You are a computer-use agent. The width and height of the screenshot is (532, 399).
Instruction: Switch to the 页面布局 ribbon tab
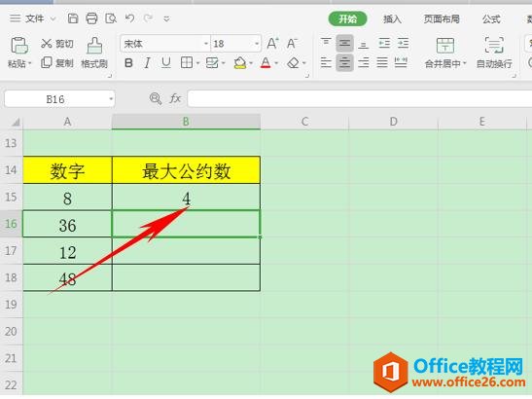(442, 18)
